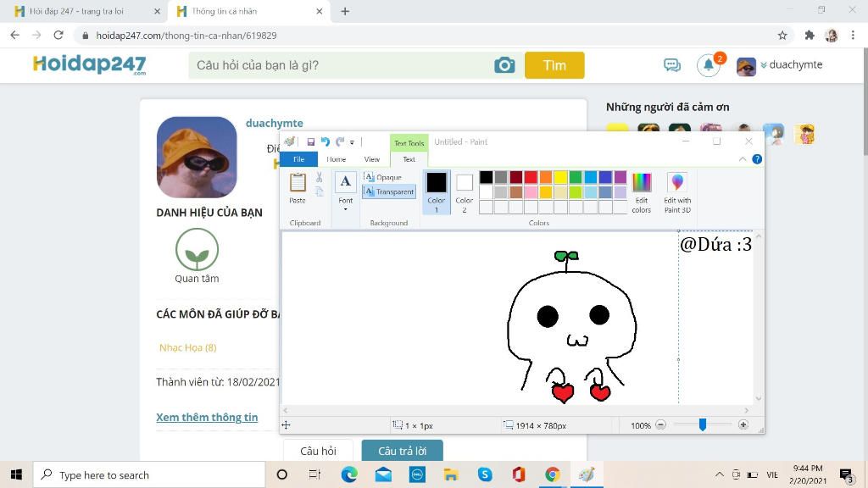The height and width of the screenshot is (488, 868).
Task: Open File Explorer from the taskbar
Action: pos(451,474)
